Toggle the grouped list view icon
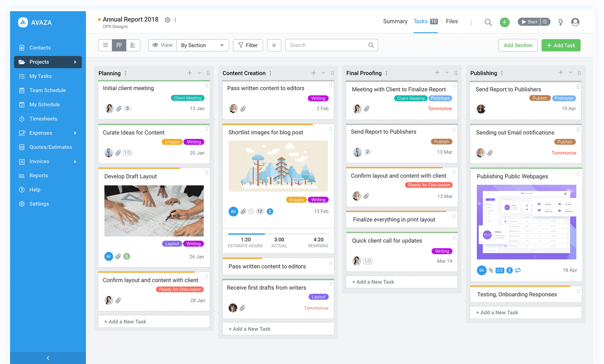Viewport: 604px width, 364px height. [133, 45]
